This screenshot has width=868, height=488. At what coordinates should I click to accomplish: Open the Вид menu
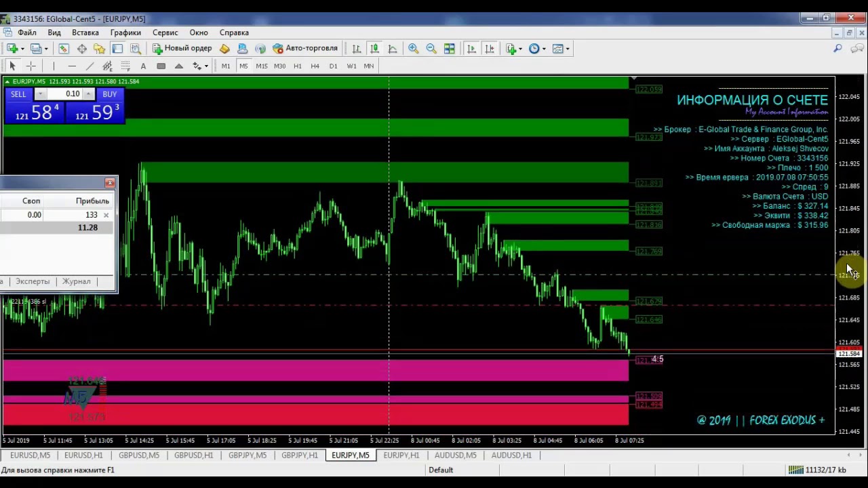coord(54,33)
